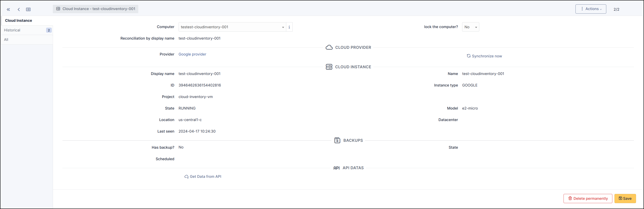
Task: Click the Backups disk icon
Action: 337,140
